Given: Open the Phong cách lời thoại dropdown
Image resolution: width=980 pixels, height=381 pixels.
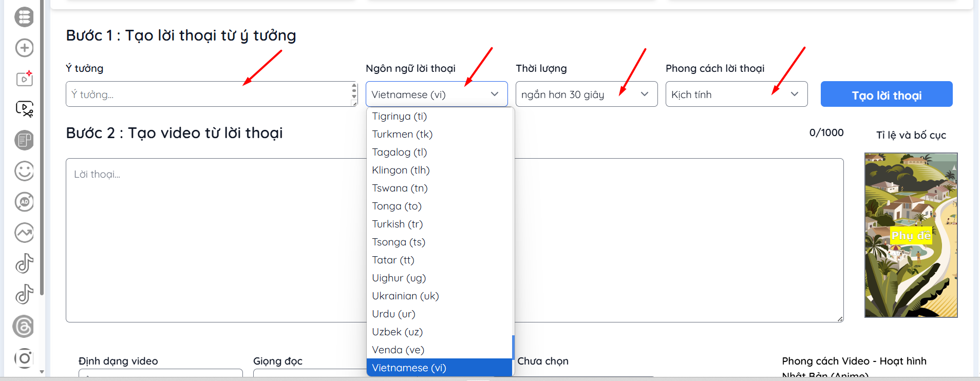Looking at the screenshot, I should click(x=737, y=94).
